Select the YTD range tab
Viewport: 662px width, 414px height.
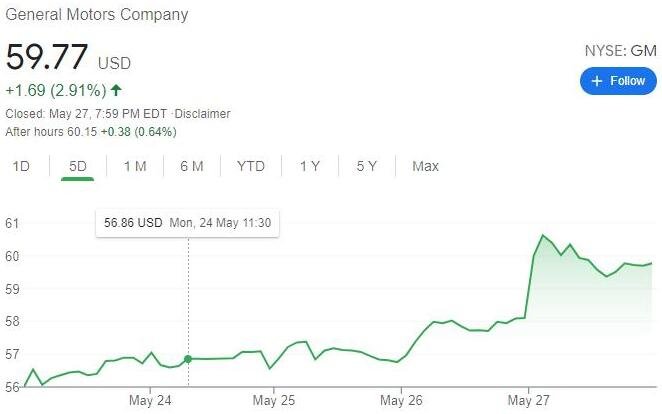click(251, 166)
